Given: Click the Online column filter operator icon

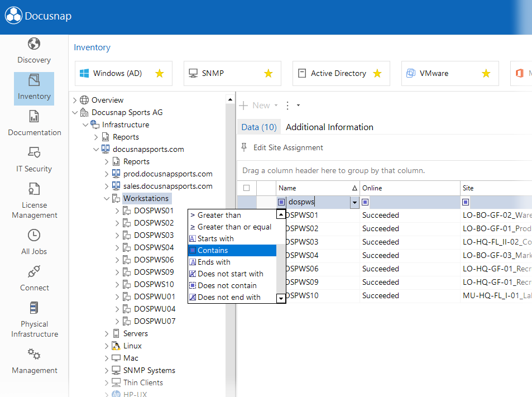Looking at the screenshot, I should (365, 202).
